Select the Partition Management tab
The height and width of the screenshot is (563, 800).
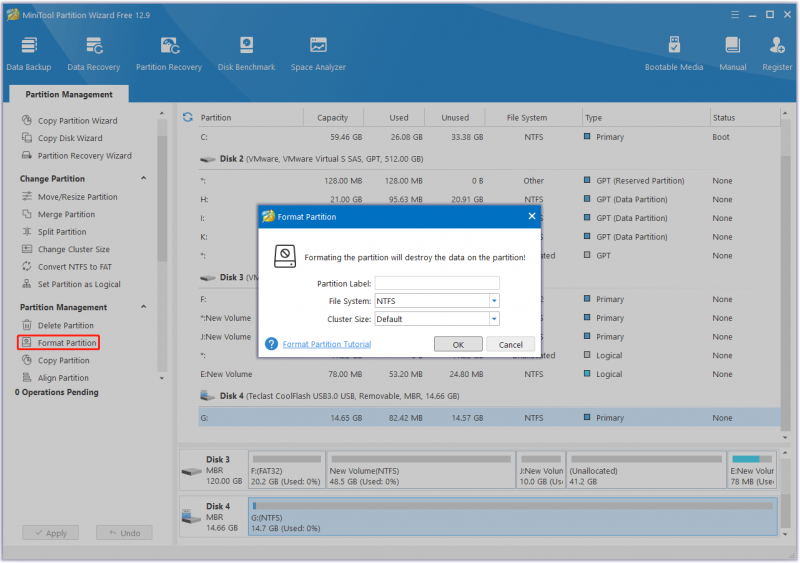[x=69, y=94]
